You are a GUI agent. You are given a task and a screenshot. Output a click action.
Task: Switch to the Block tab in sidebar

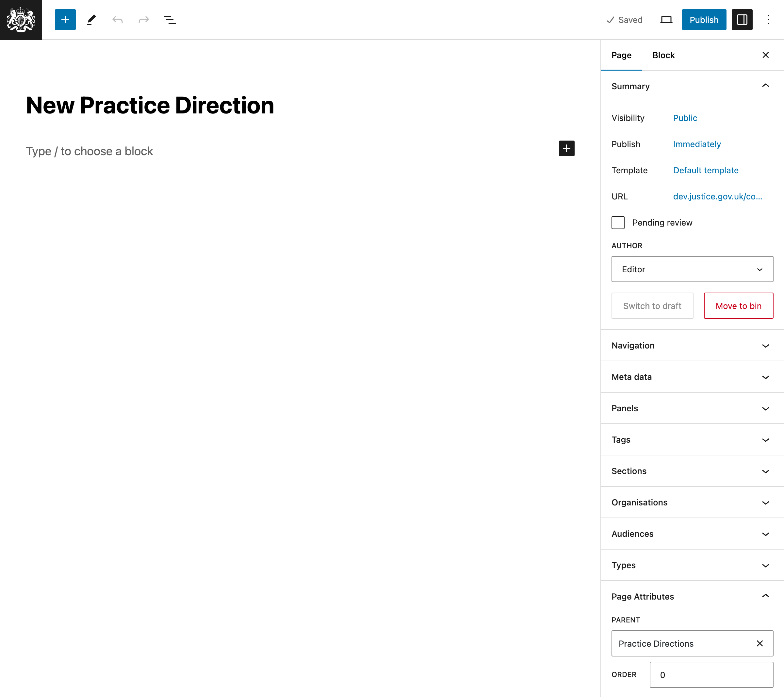pyautogui.click(x=664, y=55)
